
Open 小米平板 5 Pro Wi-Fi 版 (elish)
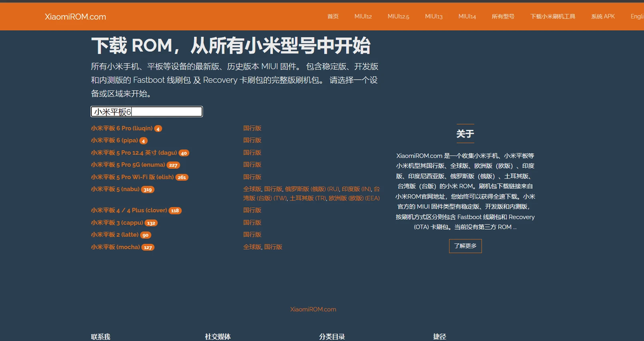point(132,177)
